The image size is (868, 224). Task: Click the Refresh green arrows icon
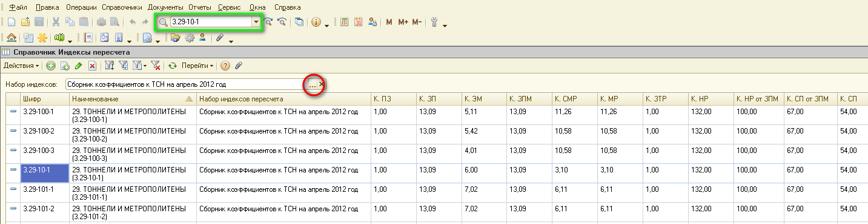[173, 66]
